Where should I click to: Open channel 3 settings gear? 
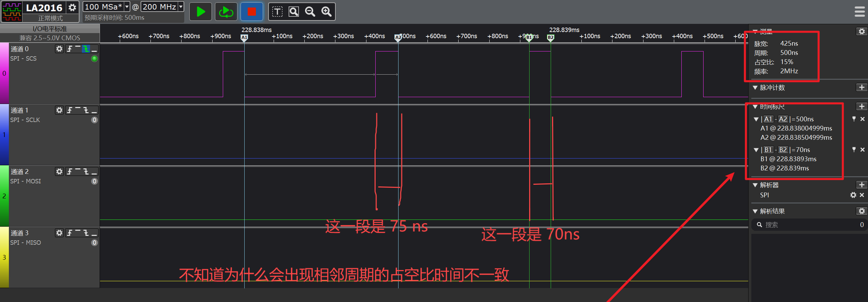(x=59, y=233)
